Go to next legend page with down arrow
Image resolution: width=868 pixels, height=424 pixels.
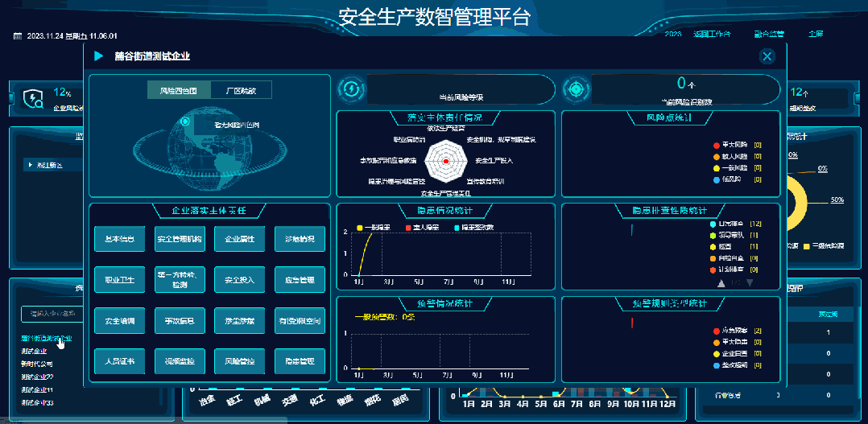tap(750, 283)
